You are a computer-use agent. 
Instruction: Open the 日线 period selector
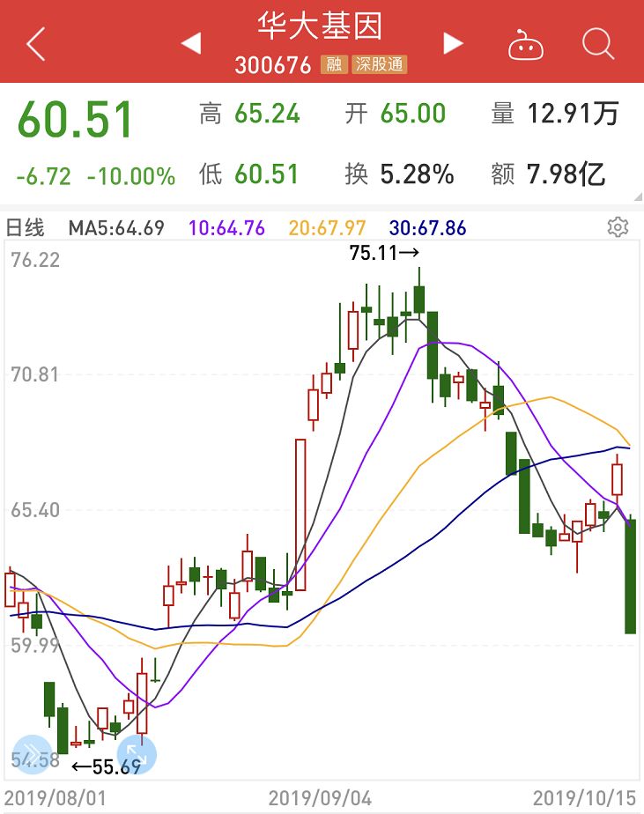[25, 227]
